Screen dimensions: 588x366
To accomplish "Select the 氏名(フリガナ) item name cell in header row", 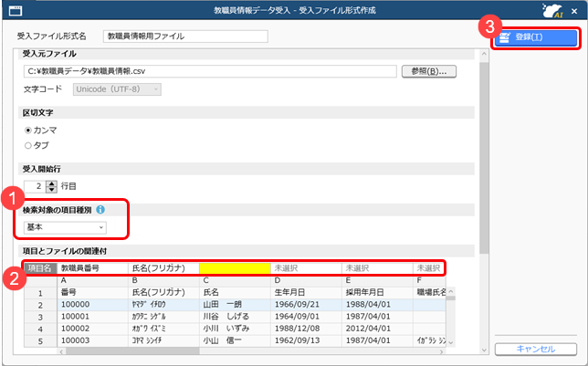I will 163,268.
